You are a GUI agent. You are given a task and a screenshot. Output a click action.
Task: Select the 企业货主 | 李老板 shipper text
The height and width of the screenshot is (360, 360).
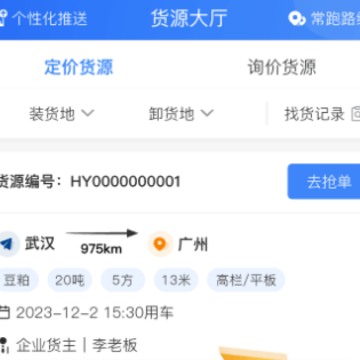tap(77, 345)
